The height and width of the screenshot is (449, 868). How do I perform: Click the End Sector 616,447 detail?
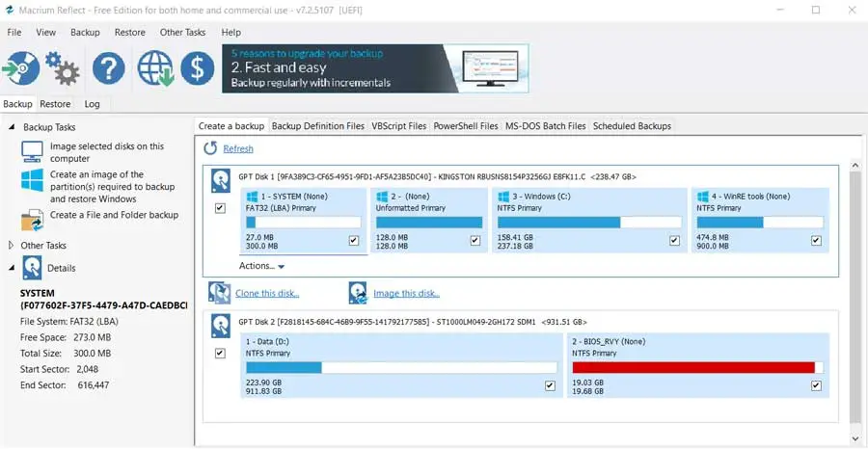pyautogui.click(x=65, y=384)
